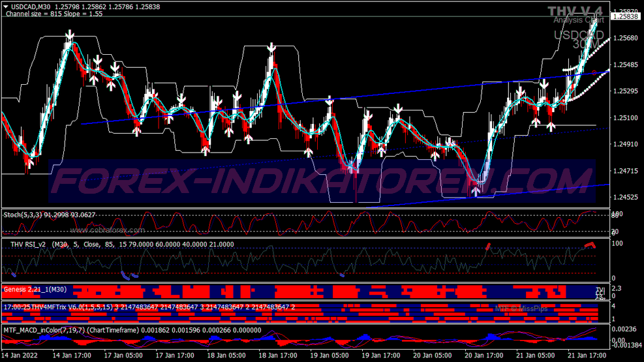Click the small red circle on the upper blue channel line
This screenshot has width=644, height=362.
[x=594, y=72]
